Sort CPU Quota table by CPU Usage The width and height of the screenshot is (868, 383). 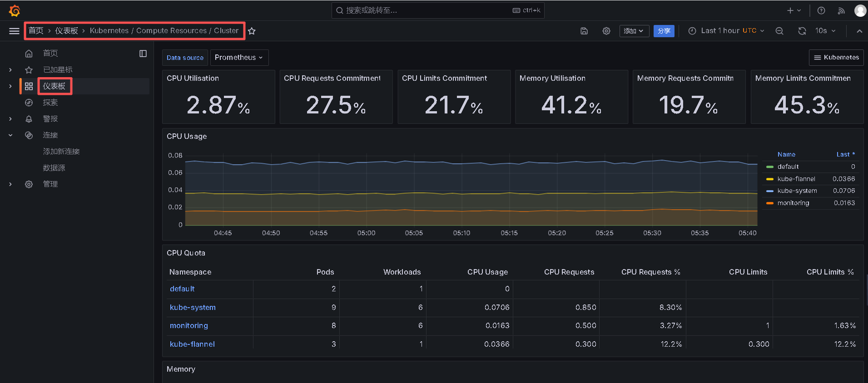488,272
